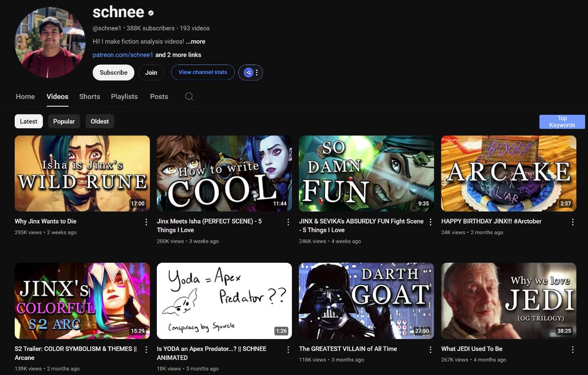Click '246K views • 4 weeks ago' text
Viewport: 588px width, 375px height.
pyautogui.click(x=330, y=241)
